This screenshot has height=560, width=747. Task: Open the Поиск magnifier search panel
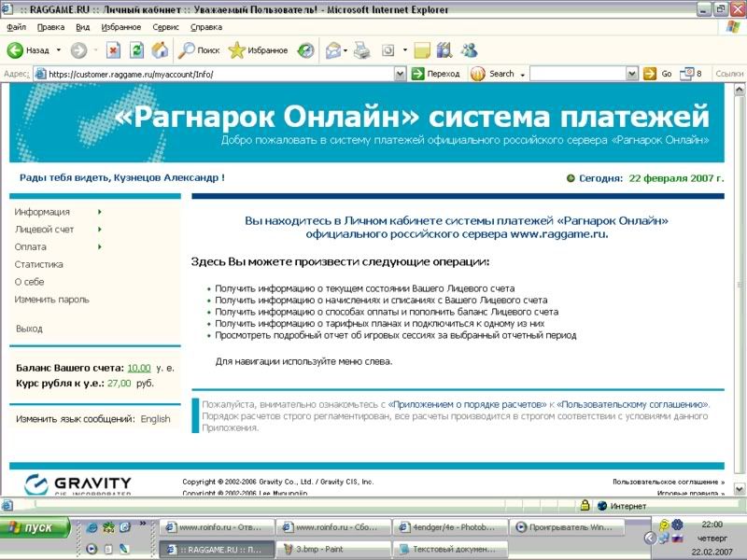(x=199, y=50)
